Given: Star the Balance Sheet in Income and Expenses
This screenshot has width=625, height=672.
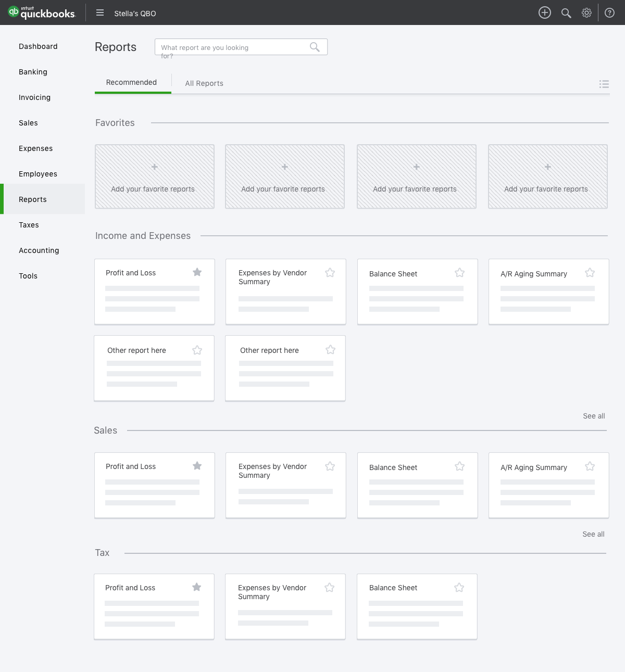Looking at the screenshot, I should point(459,273).
